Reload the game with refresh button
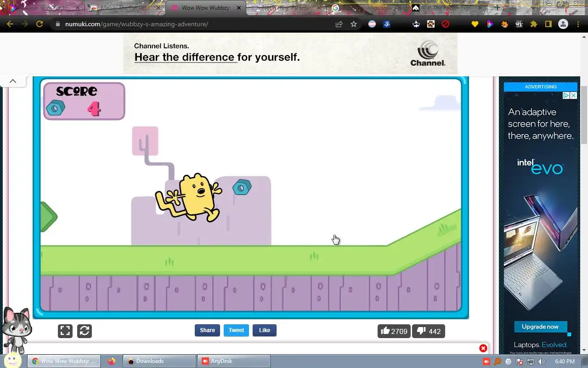The width and height of the screenshot is (588, 368). tap(85, 331)
